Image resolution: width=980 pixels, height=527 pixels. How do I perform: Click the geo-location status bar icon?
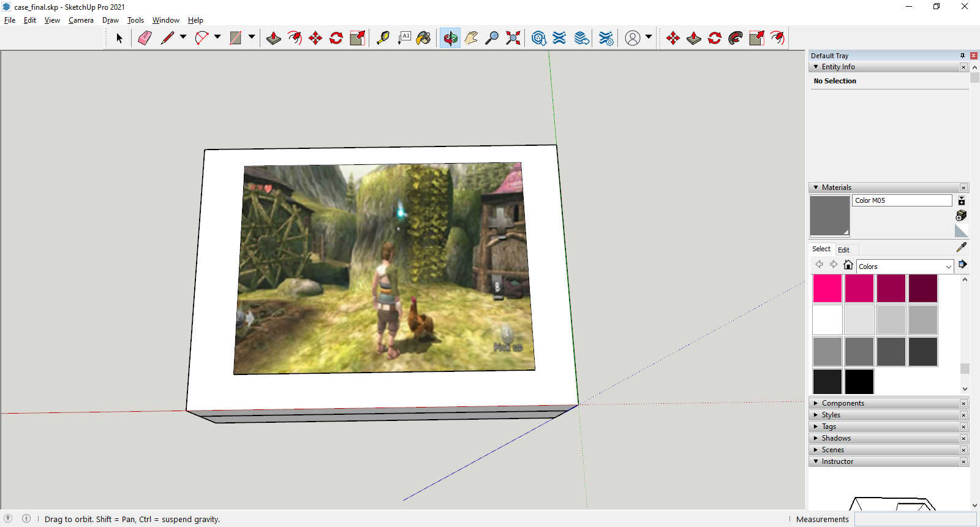click(x=8, y=518)
